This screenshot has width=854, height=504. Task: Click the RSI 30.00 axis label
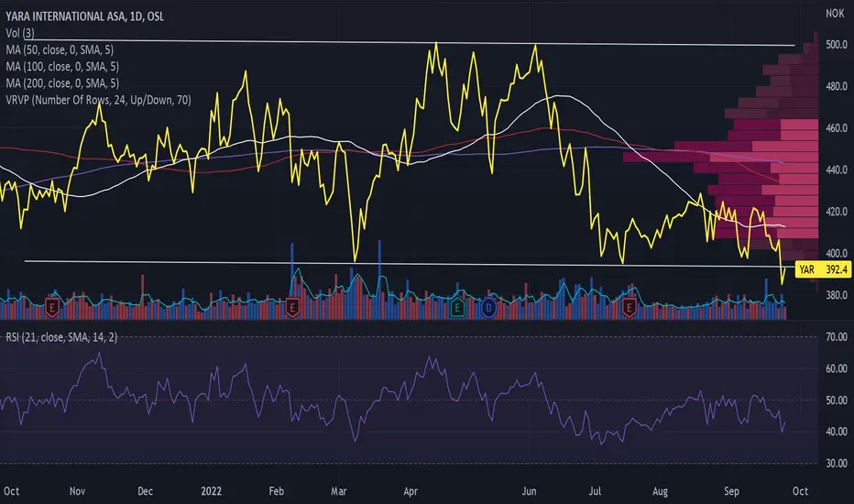837,464
